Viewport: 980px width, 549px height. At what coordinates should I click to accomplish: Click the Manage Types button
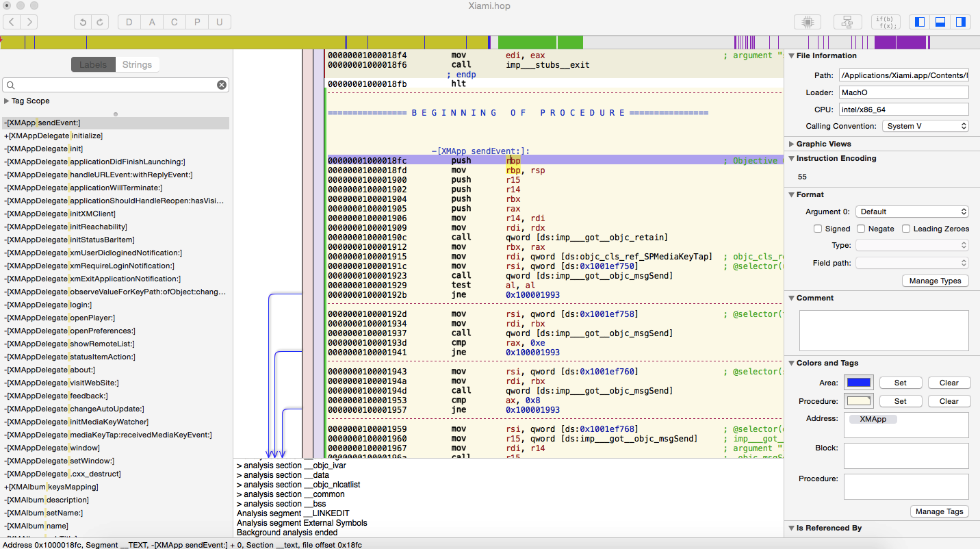point(935,281)
